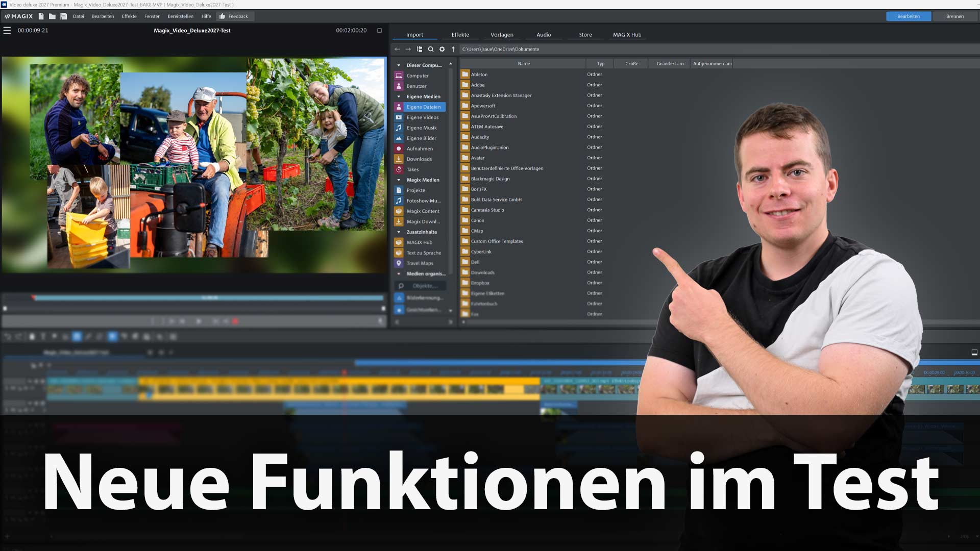This screenshot has height=551, width=980.
Task: Click the new project page icon
Action: tap(41, 16)
